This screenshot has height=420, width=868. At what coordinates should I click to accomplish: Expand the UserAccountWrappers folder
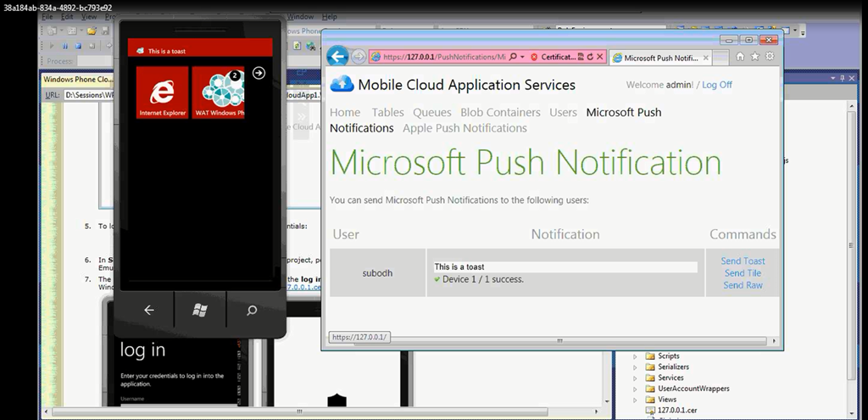point(635,389)
